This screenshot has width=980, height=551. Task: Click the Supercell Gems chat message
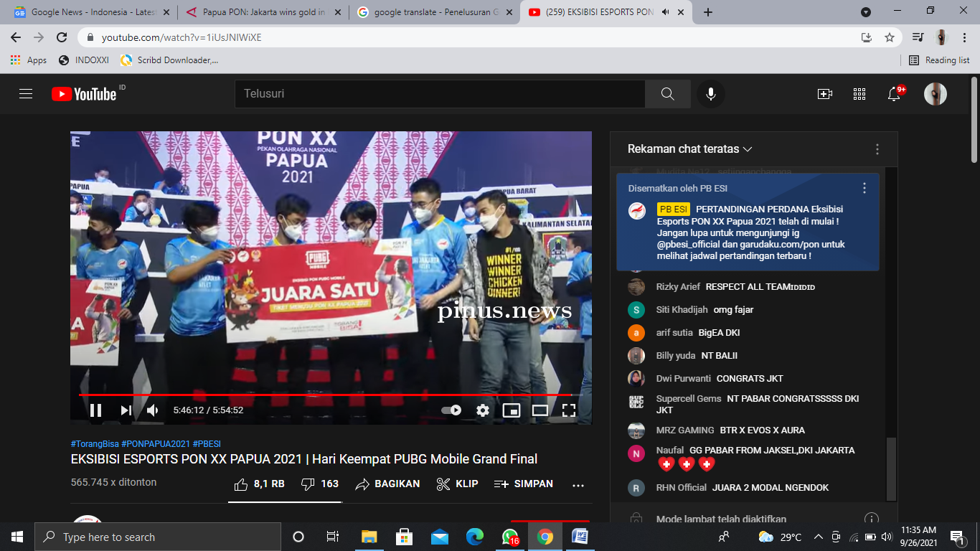point(757,404)
